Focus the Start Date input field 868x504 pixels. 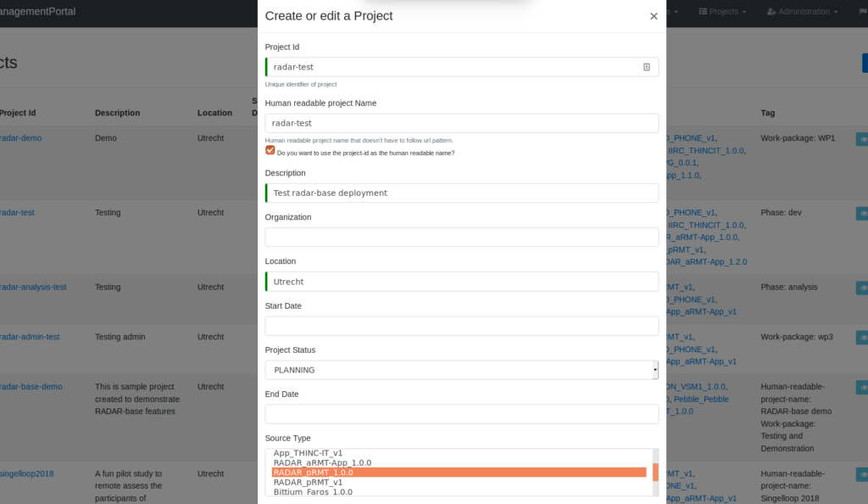[462, 326]
